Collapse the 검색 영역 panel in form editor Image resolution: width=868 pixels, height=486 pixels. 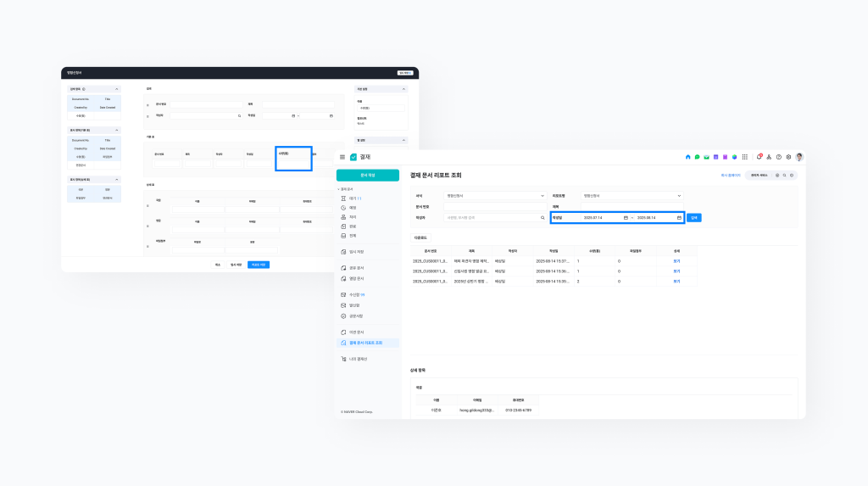point(117,88)
